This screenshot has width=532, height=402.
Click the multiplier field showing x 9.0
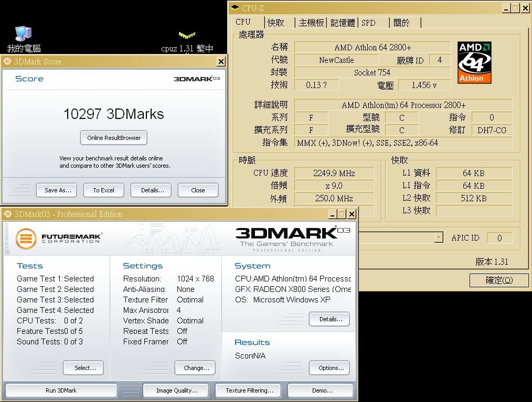(334, 186)
